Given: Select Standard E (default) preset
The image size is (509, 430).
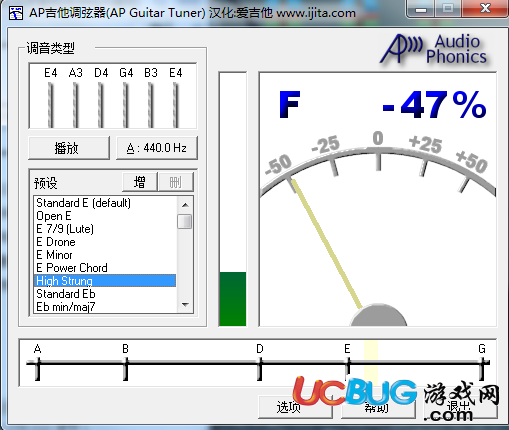Looking at the screenshot, I should (105, 203).
